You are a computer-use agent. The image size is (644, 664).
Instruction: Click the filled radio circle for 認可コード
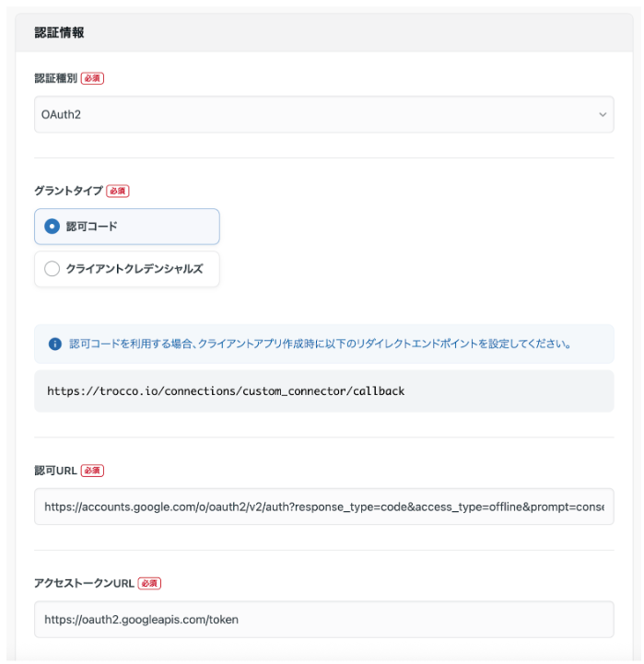click(53, 227)
